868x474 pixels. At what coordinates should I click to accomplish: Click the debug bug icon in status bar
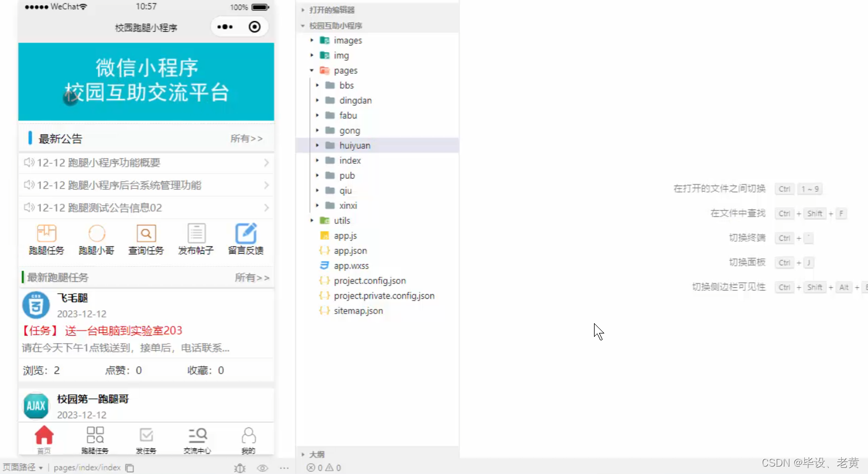tap(240, 468)
